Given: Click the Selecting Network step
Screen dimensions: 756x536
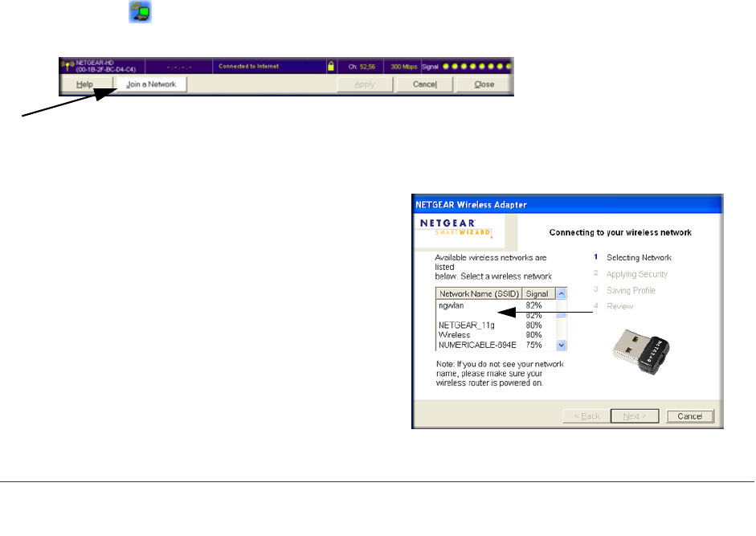Looking at the screenshot, I should (x=639, y=258).
